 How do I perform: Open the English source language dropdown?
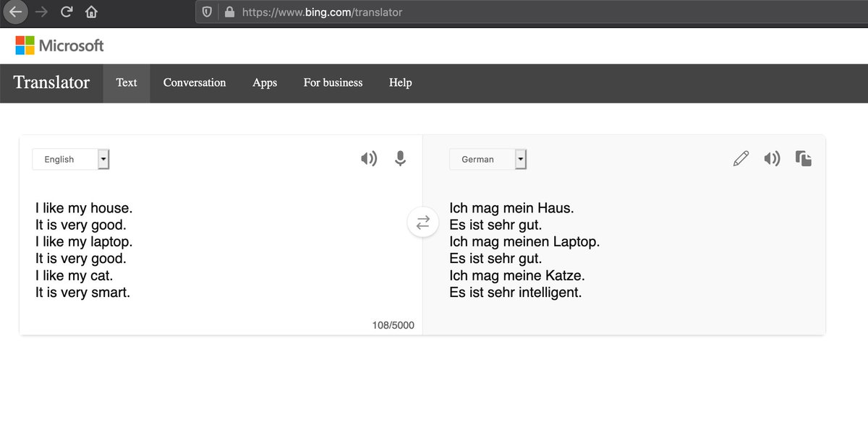(x=71, y=159)
